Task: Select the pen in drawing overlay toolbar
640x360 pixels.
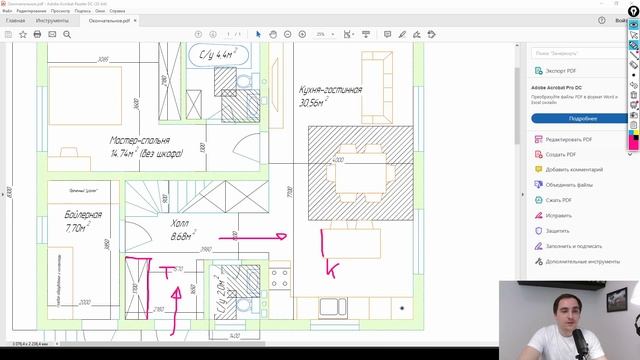Action: click(x=633, y=45)
